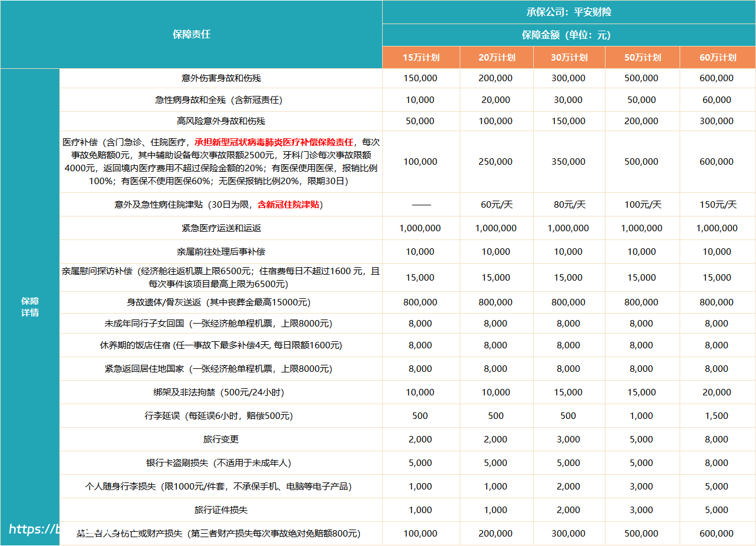Viewport: 756px width, 546px height.
Task: Click 150,000 in the 高风险意外身故和伤残 row
Action: [568, 121]
